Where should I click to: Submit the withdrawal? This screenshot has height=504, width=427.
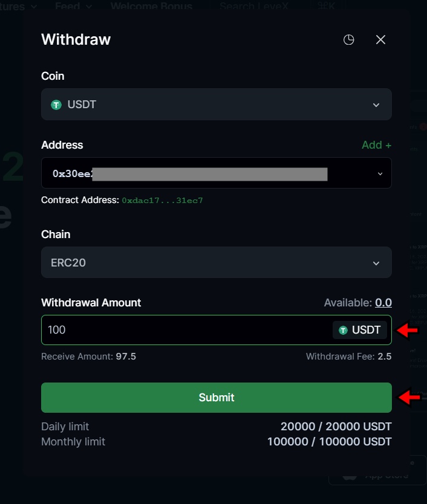[x=216, y=397]
